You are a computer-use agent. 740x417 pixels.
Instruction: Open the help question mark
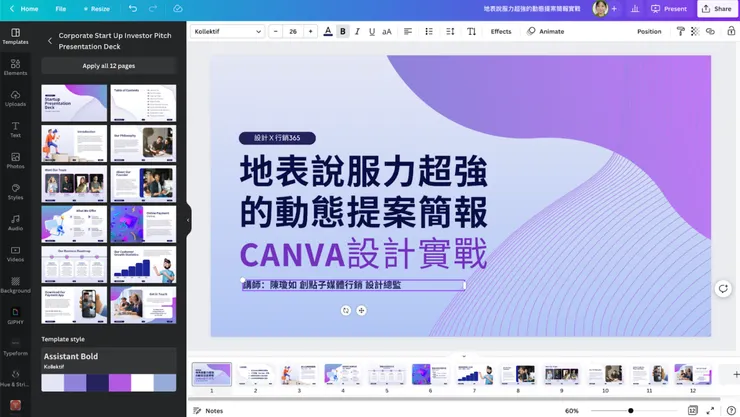click(731, 411)
